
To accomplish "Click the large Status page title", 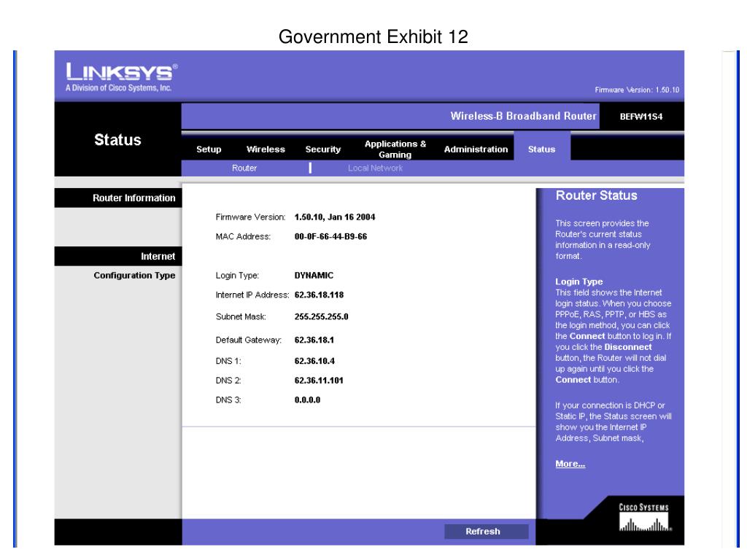I will coord(117,139).
